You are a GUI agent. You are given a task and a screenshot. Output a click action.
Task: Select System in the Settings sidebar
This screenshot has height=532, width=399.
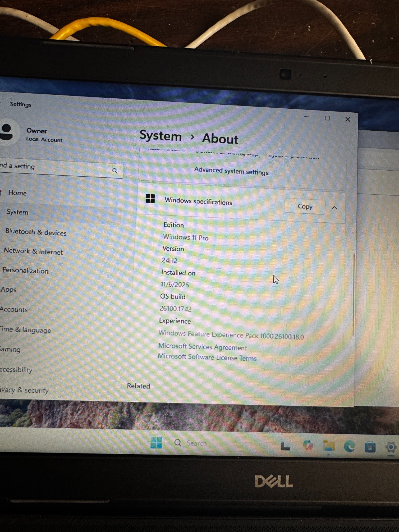coord(17,212)
